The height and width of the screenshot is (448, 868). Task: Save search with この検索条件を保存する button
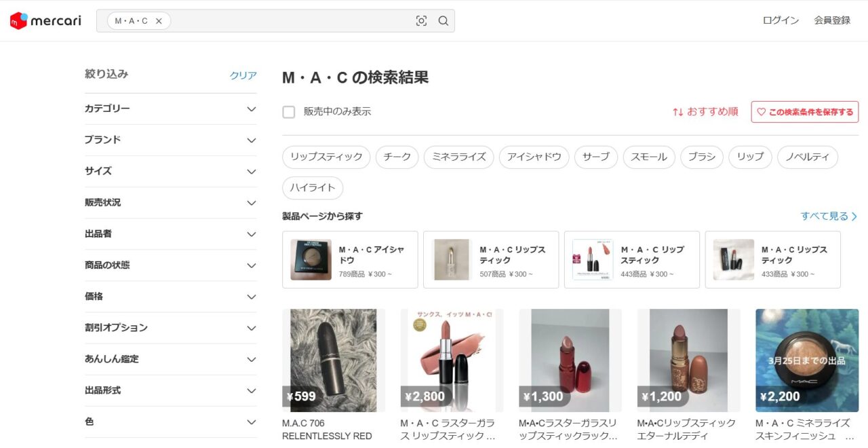click(805, 112)
